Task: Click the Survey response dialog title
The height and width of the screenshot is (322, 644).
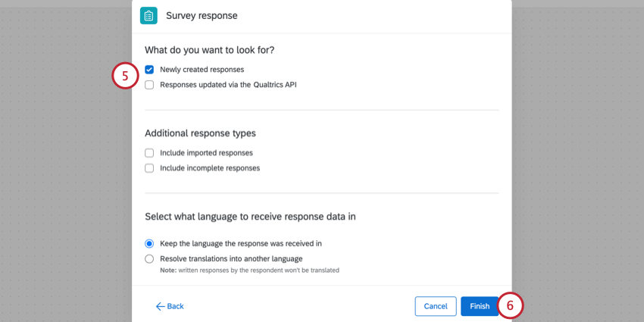Action: pos(202,15)
